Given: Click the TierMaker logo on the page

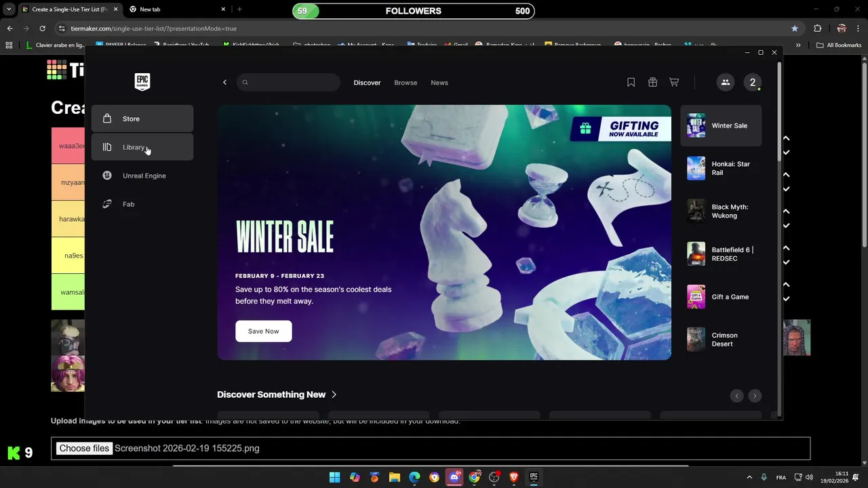Looking at the screenshot, I should pyautogui.click(x=66, y=70).
